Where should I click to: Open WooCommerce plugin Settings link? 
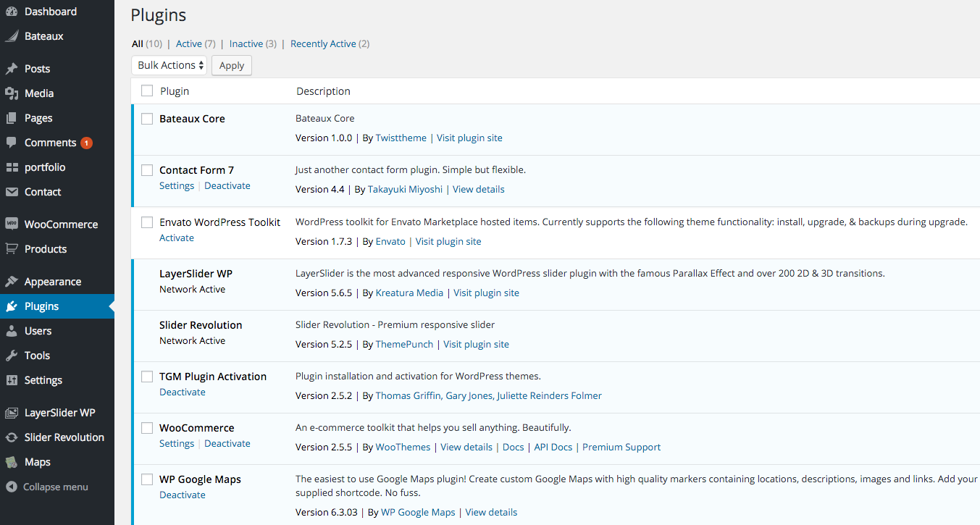177,443
